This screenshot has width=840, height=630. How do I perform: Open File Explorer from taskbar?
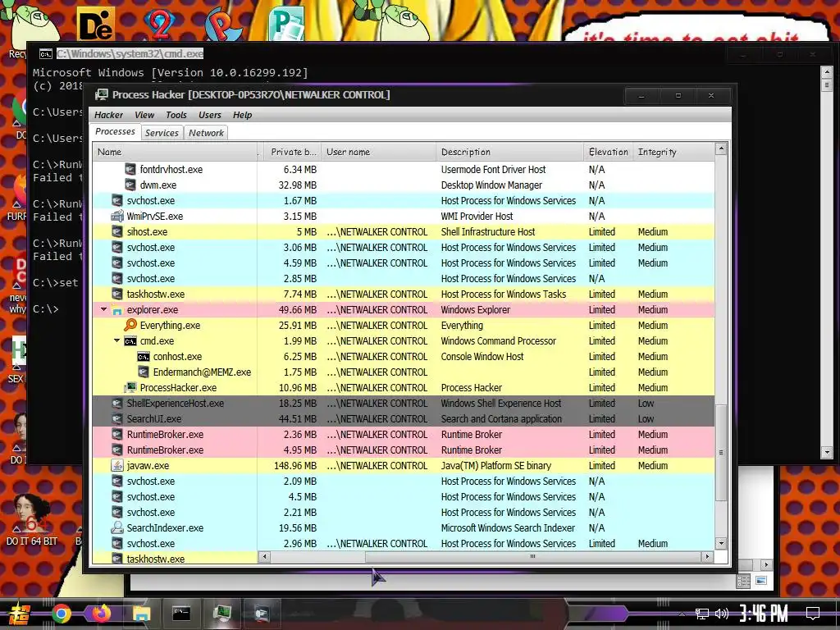[141, 614]
